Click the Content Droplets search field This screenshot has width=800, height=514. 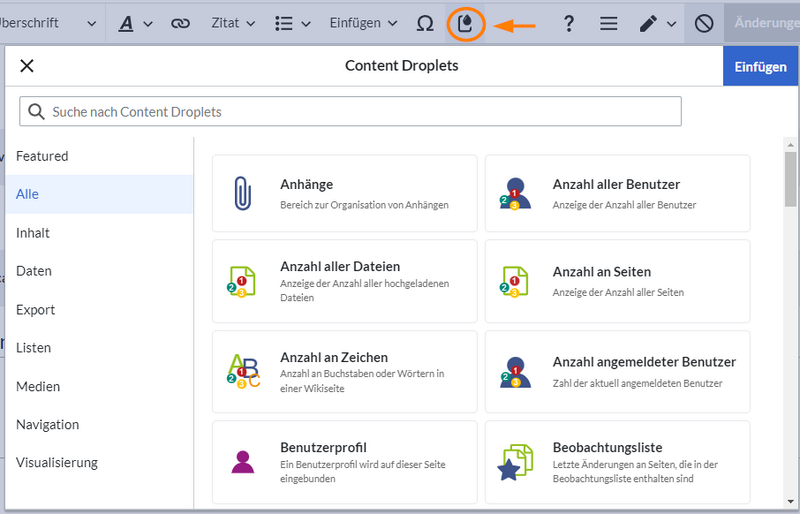pyautogui.click(x=350, y=112)
